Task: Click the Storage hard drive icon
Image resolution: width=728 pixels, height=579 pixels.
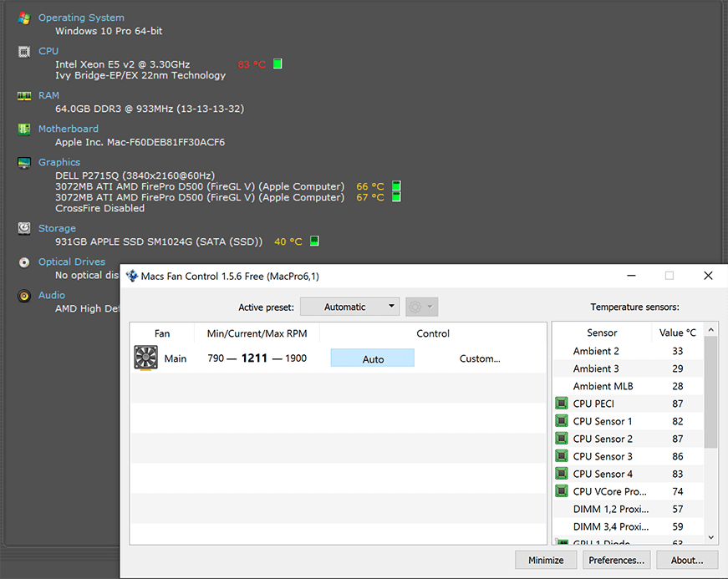Action: [x=24, y=228]
